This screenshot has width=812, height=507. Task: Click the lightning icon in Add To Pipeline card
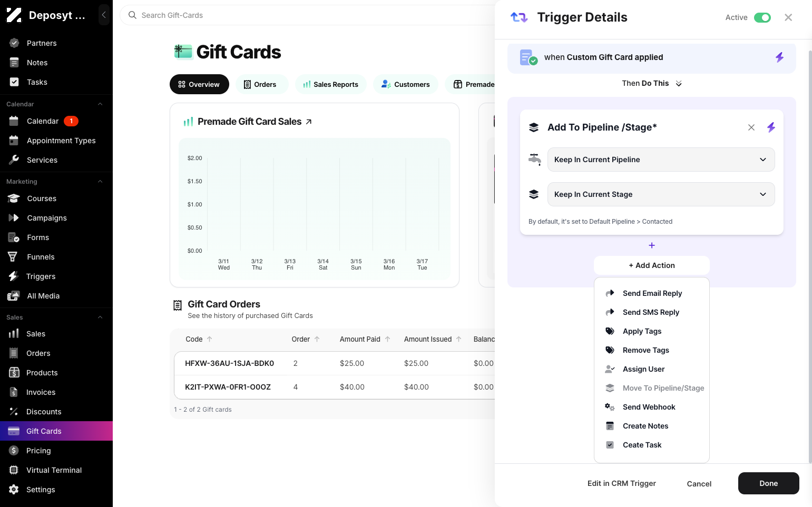click(771, 127)
